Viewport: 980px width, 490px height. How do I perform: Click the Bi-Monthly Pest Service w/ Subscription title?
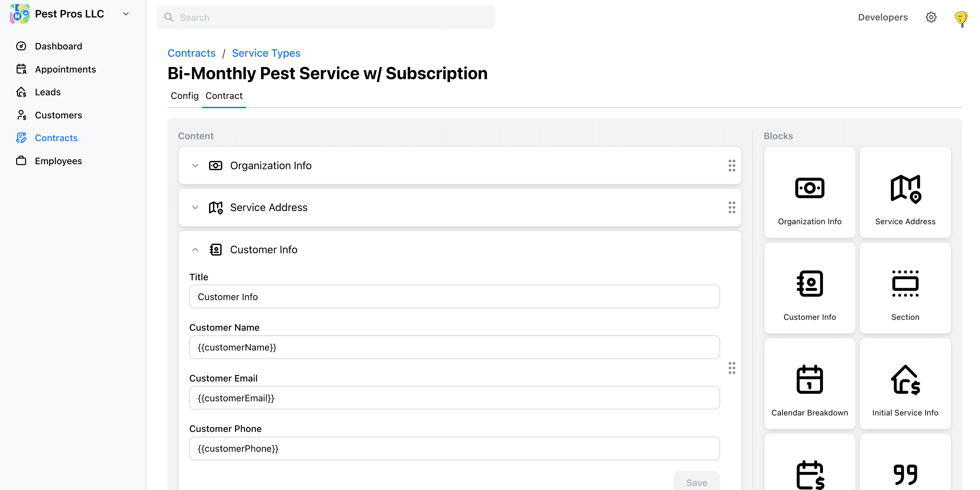point(327,74)
